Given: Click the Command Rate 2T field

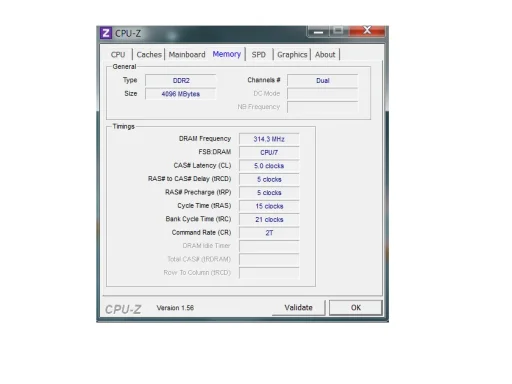Looking at the screenshot, I should [x=269, y=233].
